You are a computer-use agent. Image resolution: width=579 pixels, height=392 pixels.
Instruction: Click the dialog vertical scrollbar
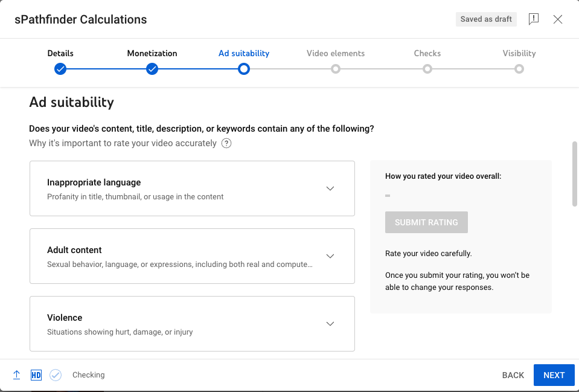coord(574,173)
